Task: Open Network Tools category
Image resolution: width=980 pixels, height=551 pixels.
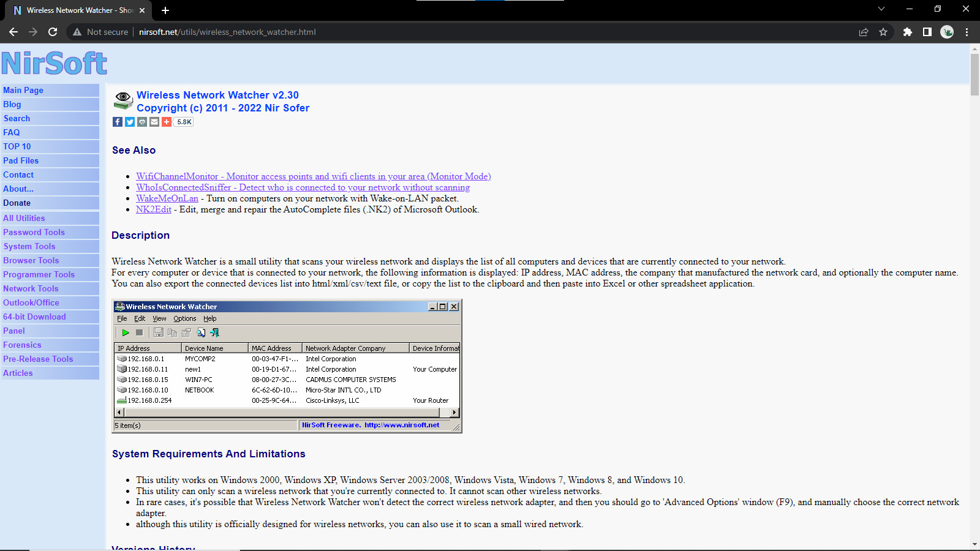Action: (x=50, y=288)
